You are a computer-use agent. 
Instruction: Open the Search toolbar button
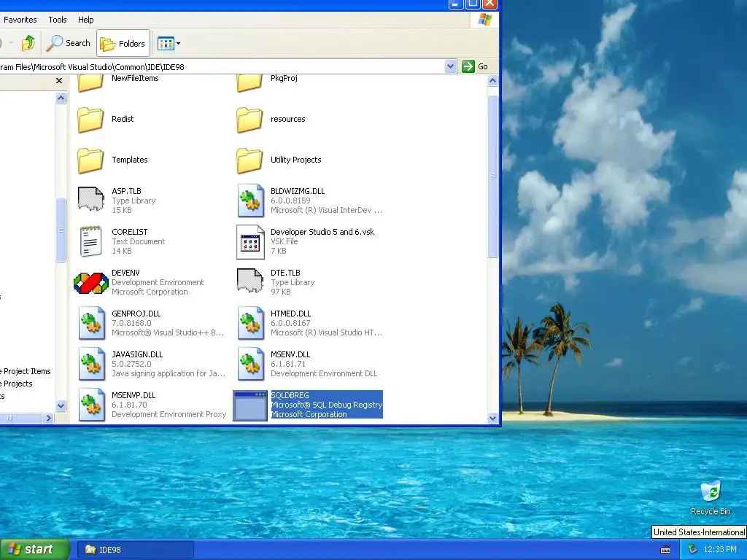(x=69, y=43)
